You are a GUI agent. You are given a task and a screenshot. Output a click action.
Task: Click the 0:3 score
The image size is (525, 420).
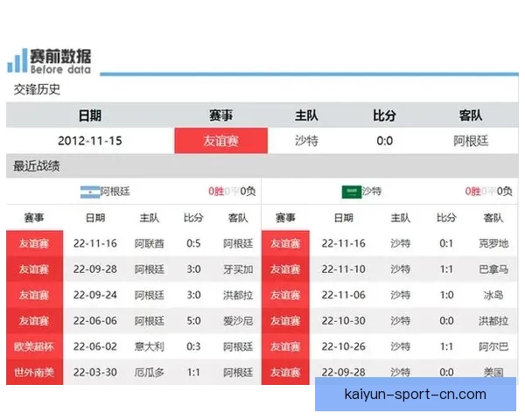(x=193, y=346)
